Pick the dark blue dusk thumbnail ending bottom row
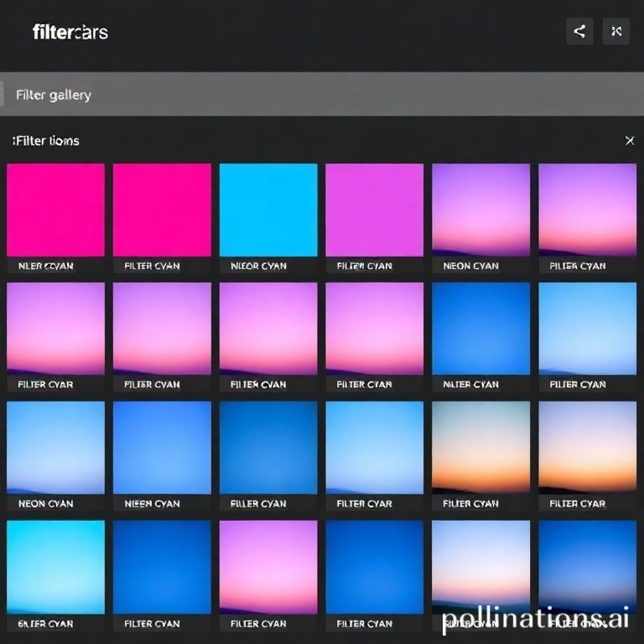 [x=587, y=567]
